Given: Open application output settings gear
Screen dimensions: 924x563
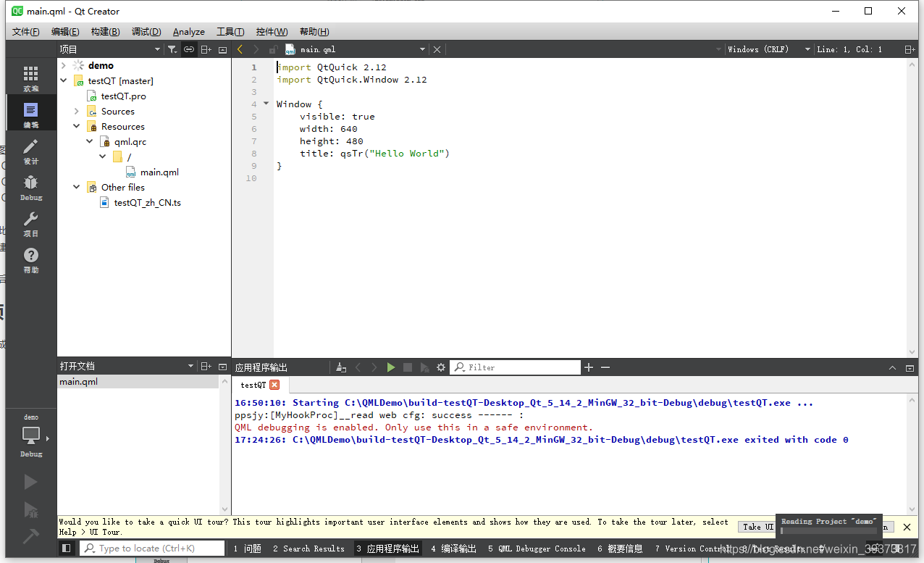Looking at the screenshot, I should pos(440,367).
